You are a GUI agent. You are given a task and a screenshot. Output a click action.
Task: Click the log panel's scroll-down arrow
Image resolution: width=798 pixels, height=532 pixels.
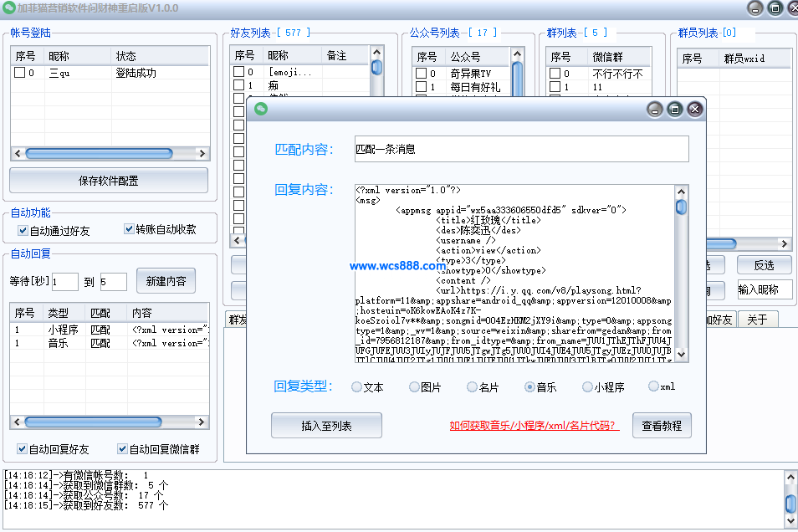click(790, 522)
